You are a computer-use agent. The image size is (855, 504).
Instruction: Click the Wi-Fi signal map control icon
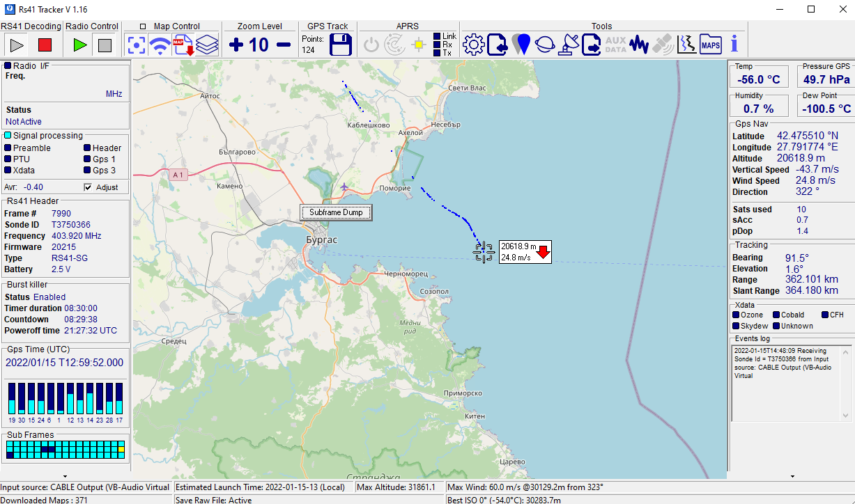pos(160,45)
